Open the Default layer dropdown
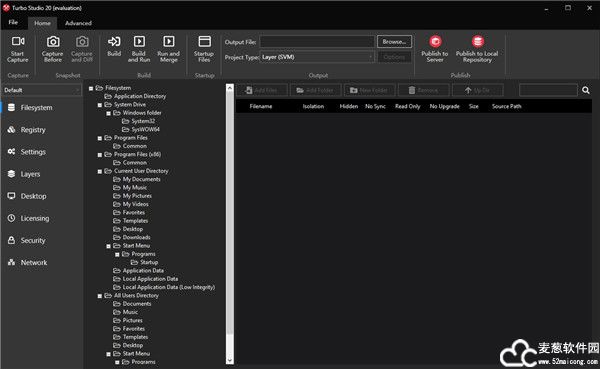The height and width of the screenshot is (369, 600). (x=42, y=90)
